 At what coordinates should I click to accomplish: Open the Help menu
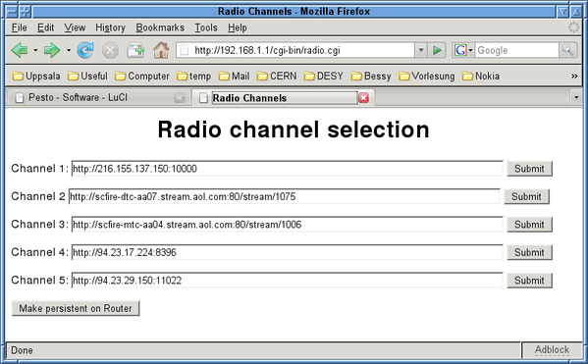point(238,27)
